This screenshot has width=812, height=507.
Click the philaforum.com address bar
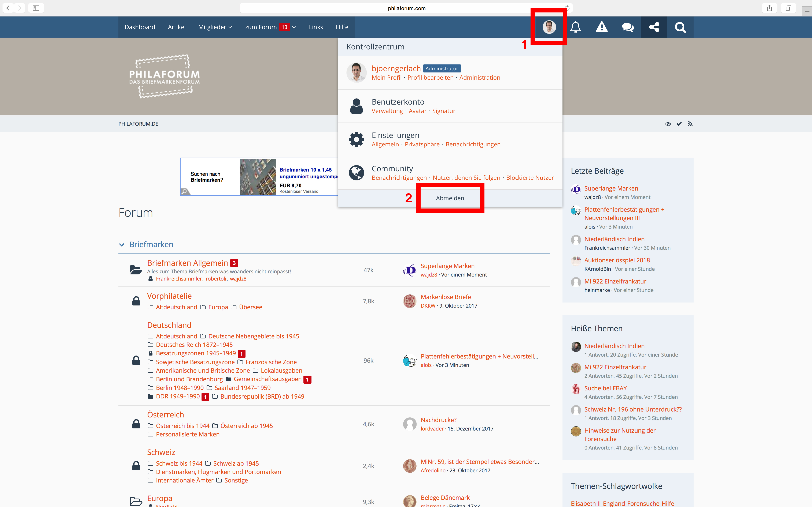406,8
